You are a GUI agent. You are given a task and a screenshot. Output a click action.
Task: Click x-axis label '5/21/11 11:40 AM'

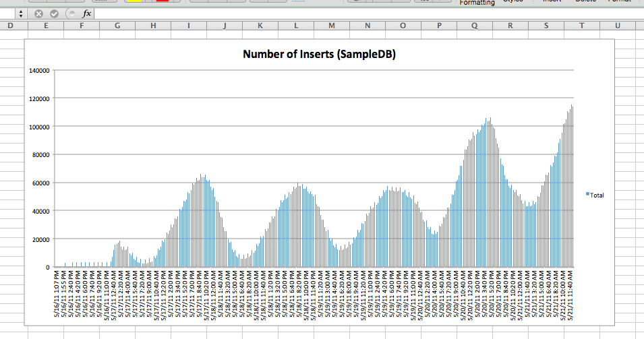(x=570, y=295)
